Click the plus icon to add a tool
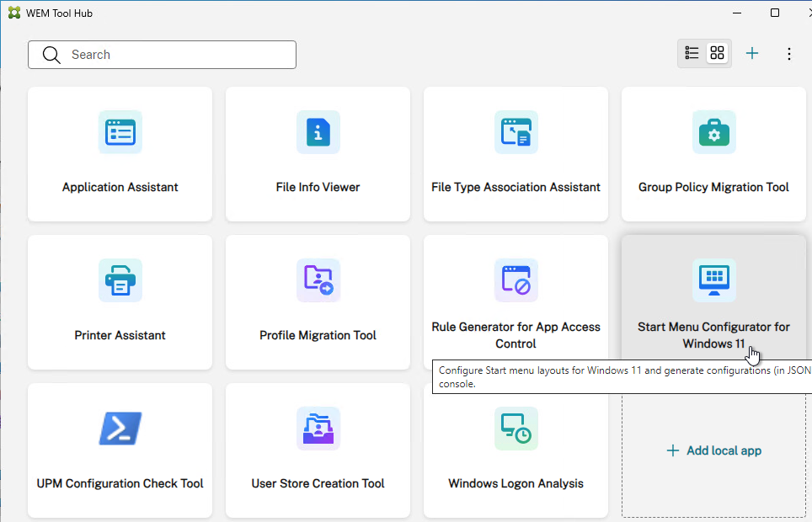Screen dimensions: 812x522 pyautogui.click(x=752, y=53)
